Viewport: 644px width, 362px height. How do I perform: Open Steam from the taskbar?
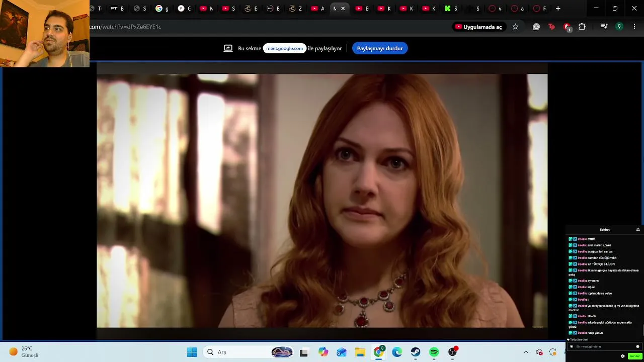pyautogui.click(x=416, y=352)
